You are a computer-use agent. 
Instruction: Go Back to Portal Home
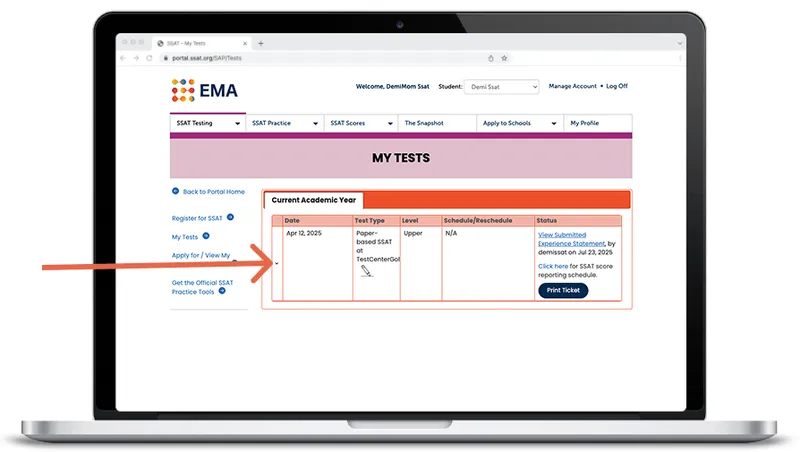(x=214, y=192)
